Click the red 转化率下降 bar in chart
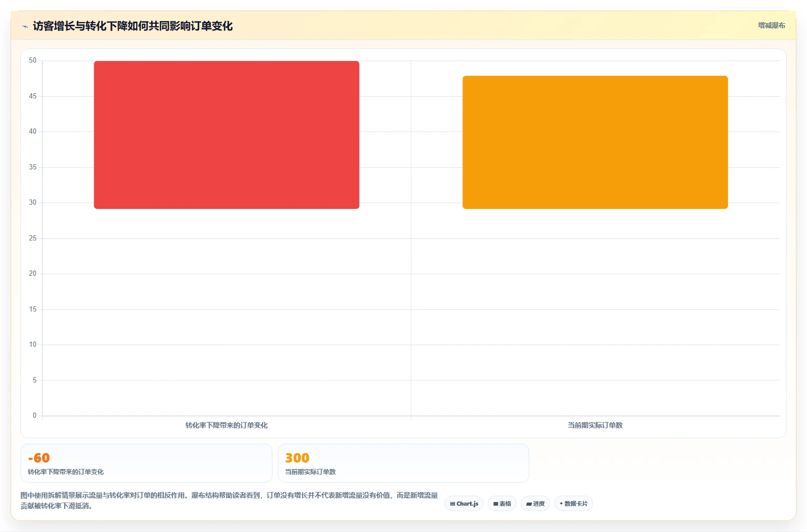This screenshot has width=807, height=532. [x=227, y=135]
